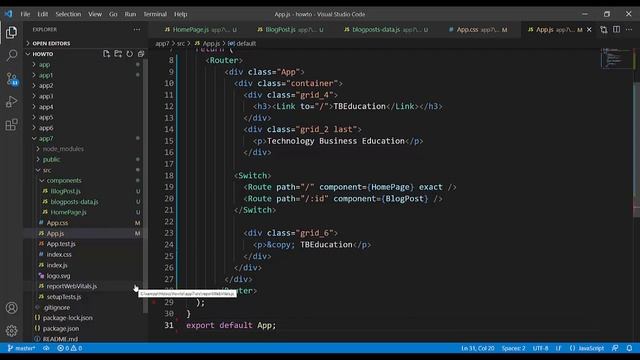Collapse all folders in Explorer icon
The image size is (640, 360).
click(141, 54)
